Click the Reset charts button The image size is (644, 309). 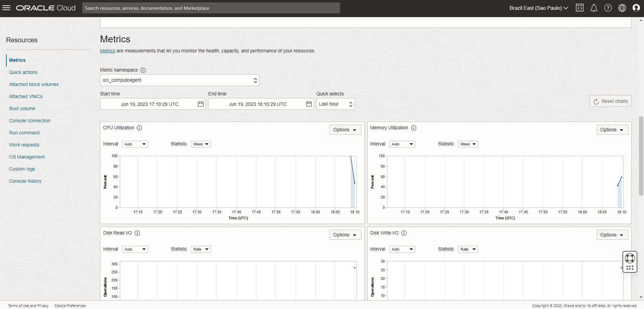(610, 101)
